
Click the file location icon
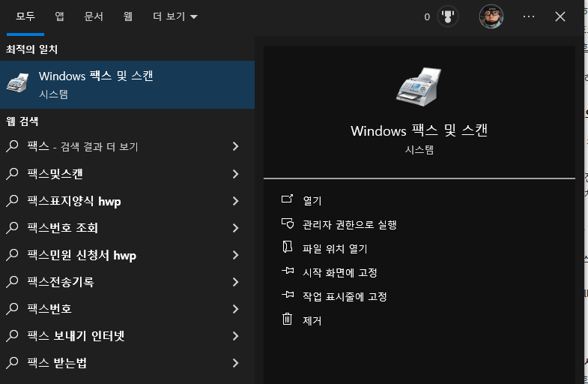(287, 247)
